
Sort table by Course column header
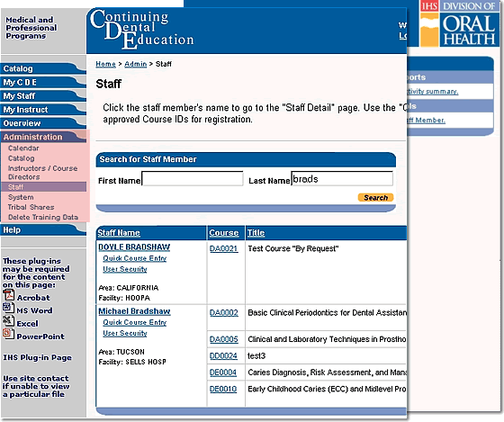click(224, 233)
